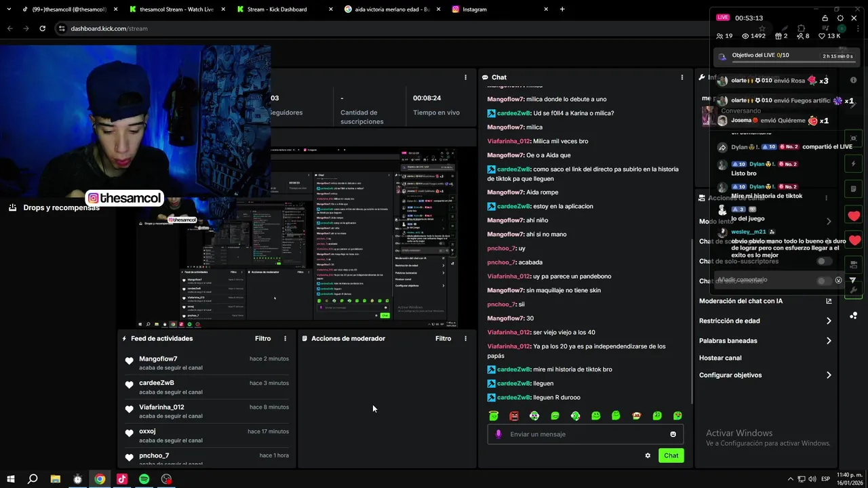Click the green Chat send button
Viewport: 868px width, 488px height.
671,455
